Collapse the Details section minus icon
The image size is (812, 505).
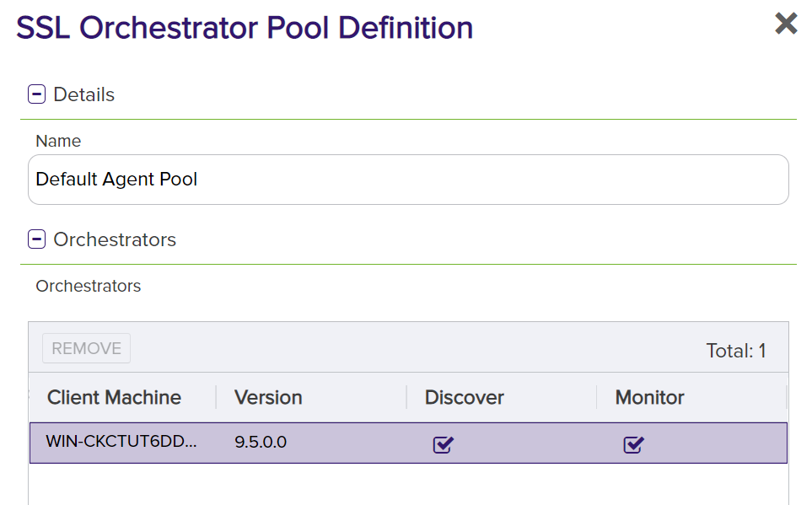pyautogui.click(x=36, y=94)
